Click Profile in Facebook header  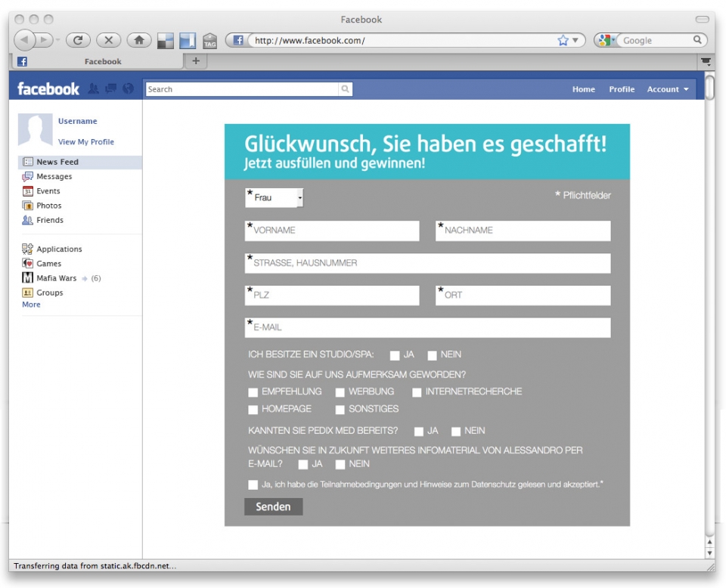pyautogui.click(x=622, y=89)
